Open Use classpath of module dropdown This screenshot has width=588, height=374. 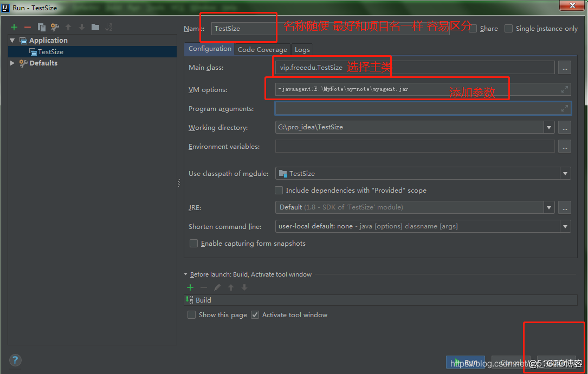coord(565,174)
